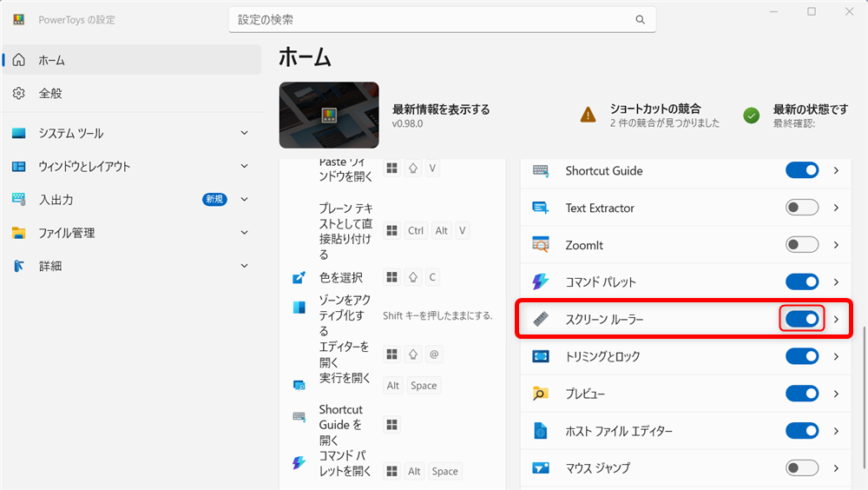Click the Crop and Lock (トリミングとロック) icon
This screenshot has width=868, height=490.
540,356
